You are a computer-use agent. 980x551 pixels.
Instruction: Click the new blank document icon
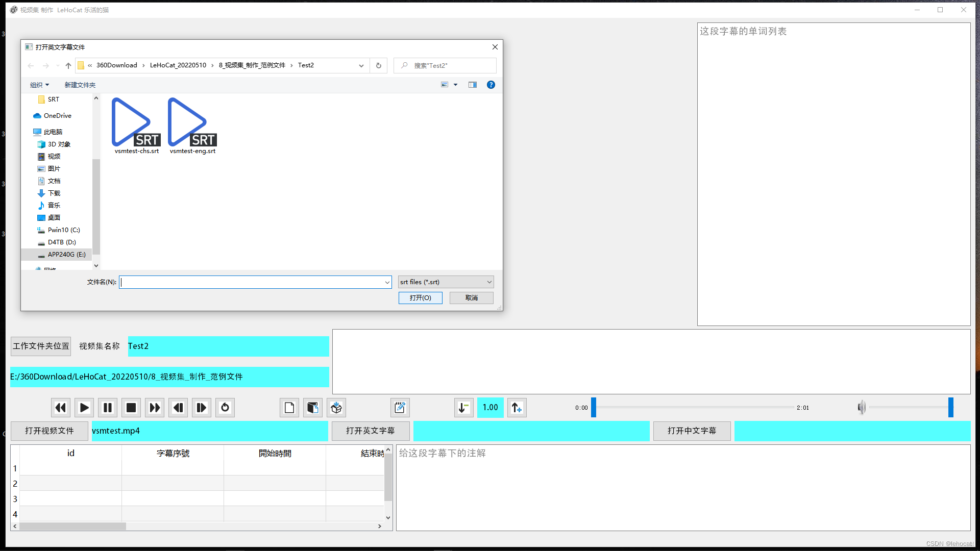click(289, 408)
